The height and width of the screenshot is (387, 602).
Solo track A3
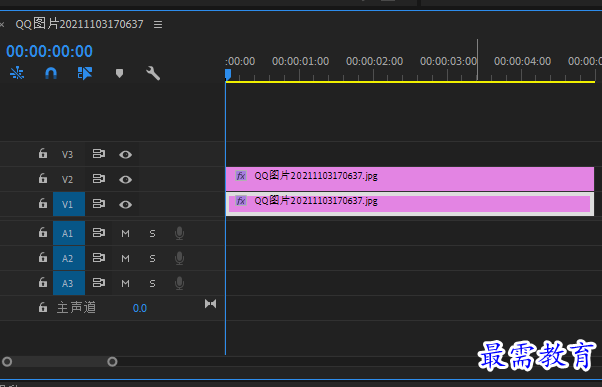tap(152, 283)
